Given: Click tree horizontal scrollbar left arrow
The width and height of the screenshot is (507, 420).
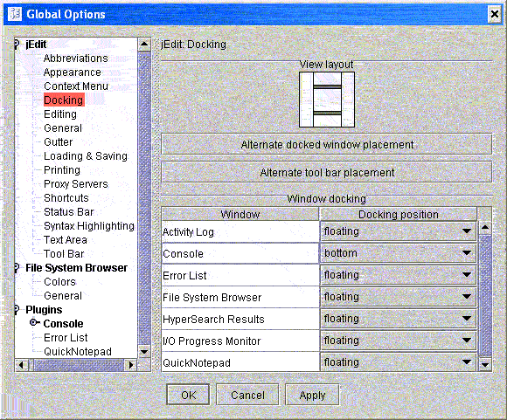Looking at the screenshot, I should coord(21,365).
